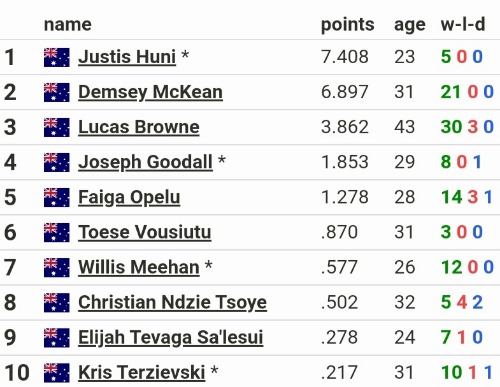The height and width of the screenshot is (387, 500).
Task: Click Australian flag icon beside Justis Huni
Action: [x=57, y=57]
